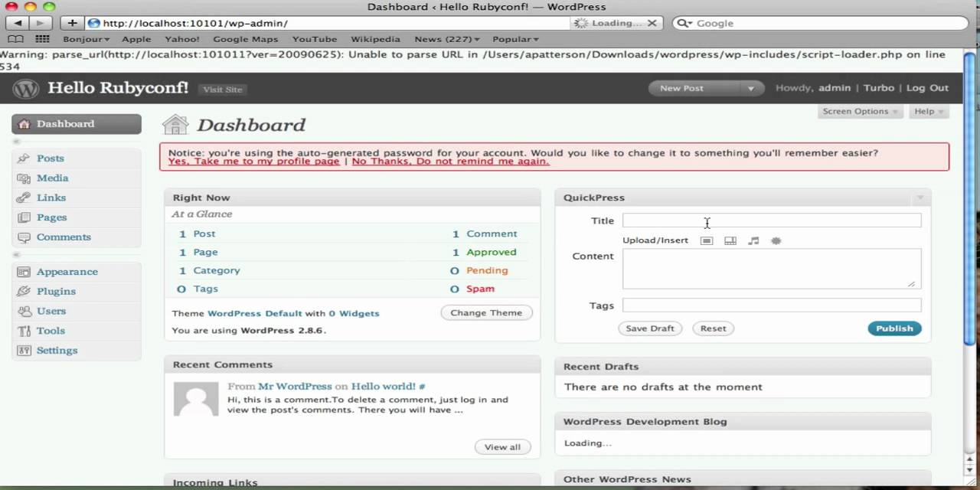
Task: Open the YouTube bookmark
Action: (314, 39)
